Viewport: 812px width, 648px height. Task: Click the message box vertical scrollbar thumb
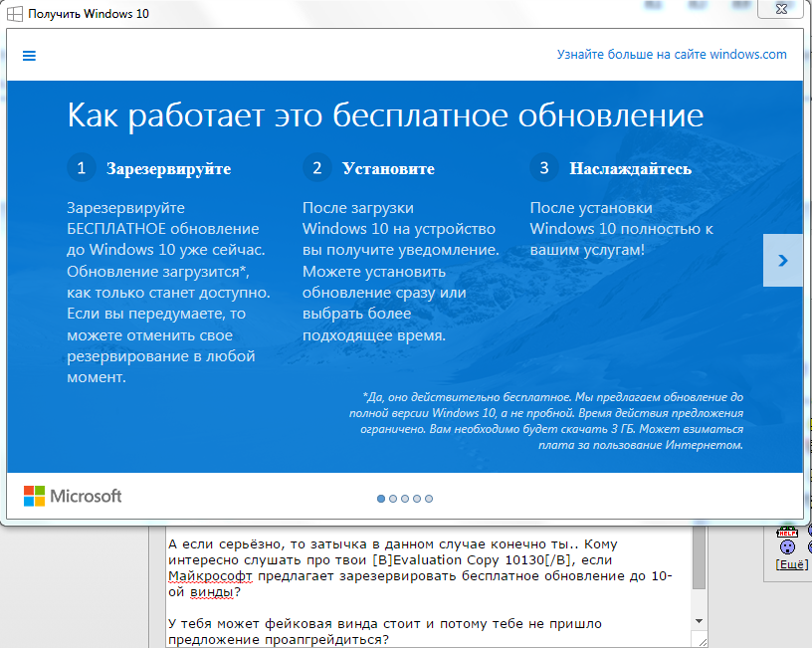[x=700, y=558]
